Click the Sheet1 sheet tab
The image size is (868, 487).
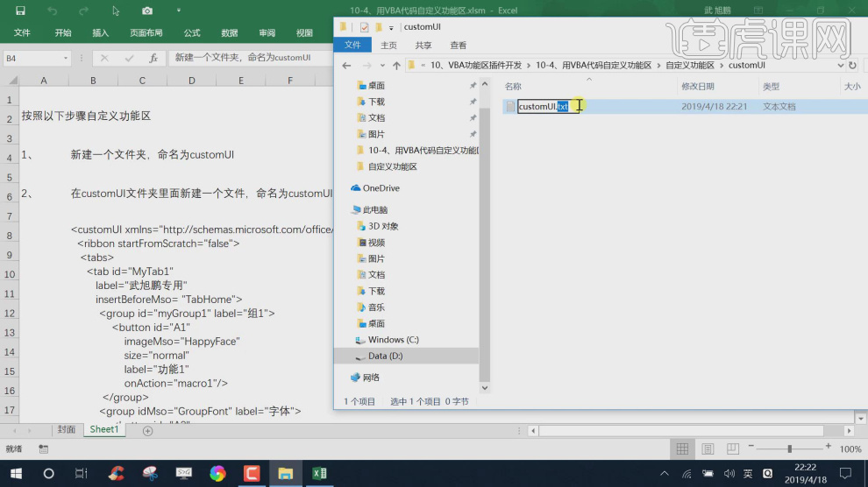[x=104, y=429]
